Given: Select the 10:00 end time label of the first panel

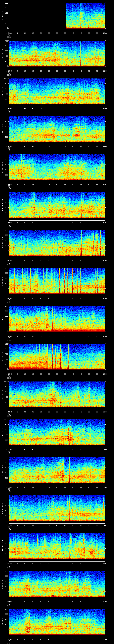Looking at the screenshot, I should coord(105,33).
